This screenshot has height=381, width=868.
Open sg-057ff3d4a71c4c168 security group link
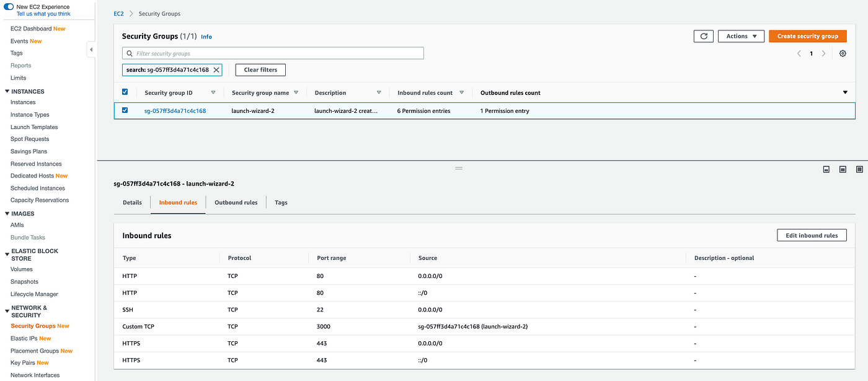[x=175, y=111]
